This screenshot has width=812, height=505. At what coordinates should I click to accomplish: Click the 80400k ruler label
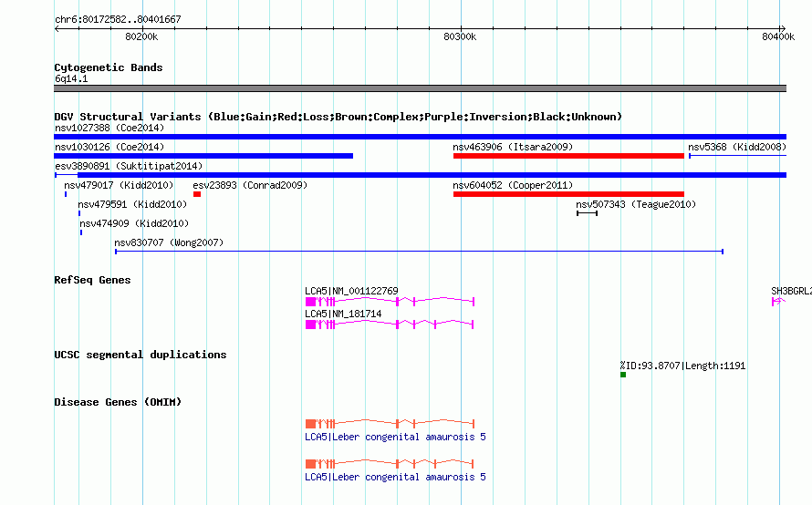click(x=778, y=36)
